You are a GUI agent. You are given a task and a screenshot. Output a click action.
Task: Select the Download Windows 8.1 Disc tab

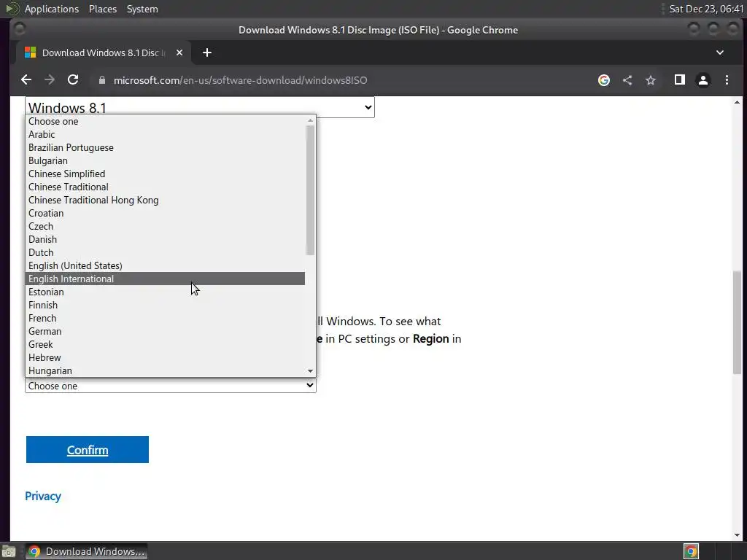[x=103, y=52]
